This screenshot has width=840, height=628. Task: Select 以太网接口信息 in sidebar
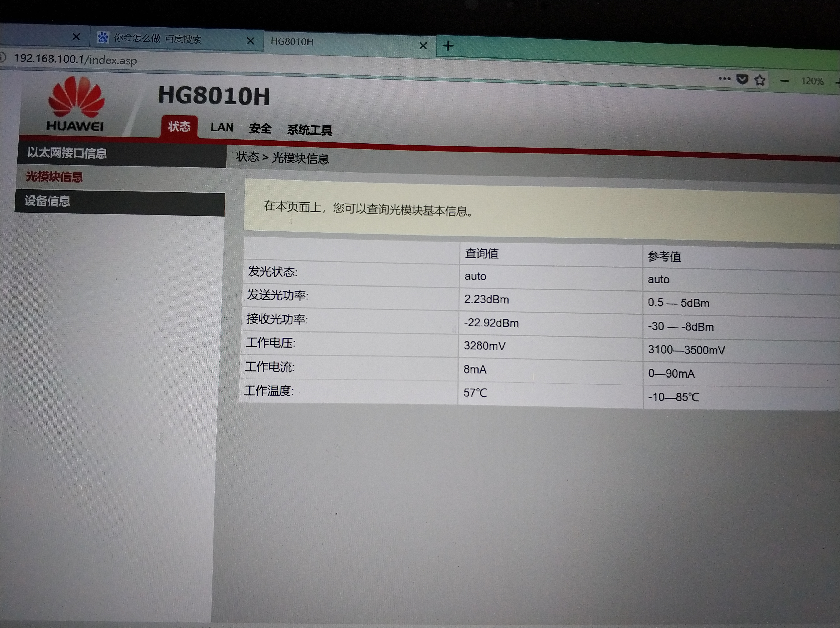coord(122,154)
